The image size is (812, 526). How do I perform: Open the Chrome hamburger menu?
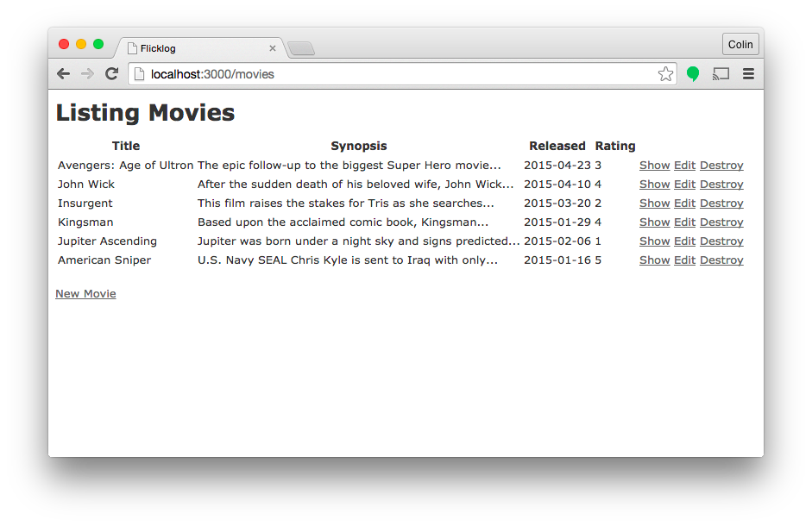[748, 74]
